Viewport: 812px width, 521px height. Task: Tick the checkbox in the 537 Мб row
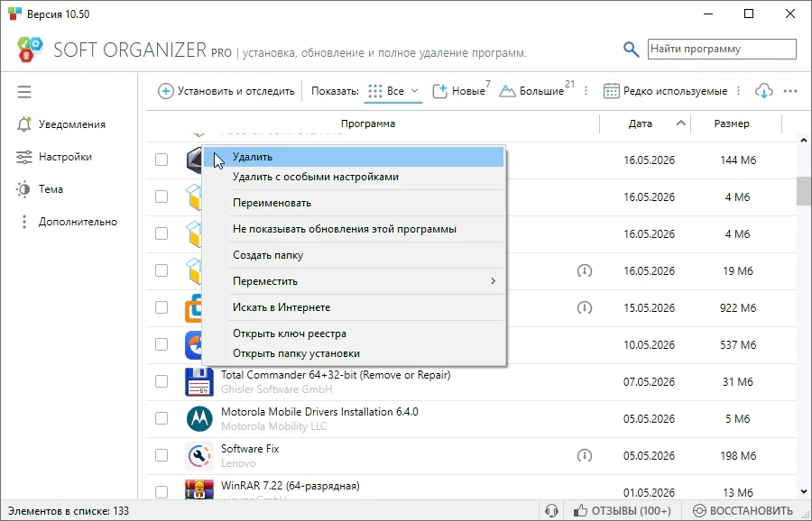point(161,344)
